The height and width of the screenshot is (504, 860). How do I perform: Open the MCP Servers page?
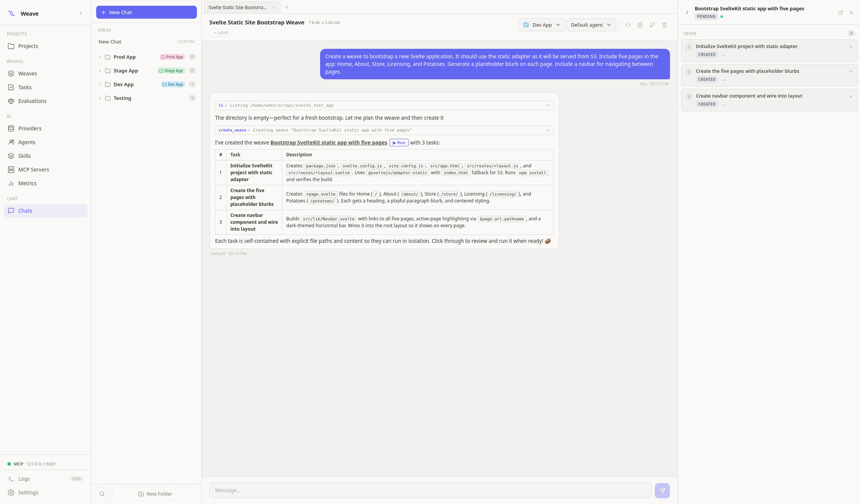tap(45, 170)
